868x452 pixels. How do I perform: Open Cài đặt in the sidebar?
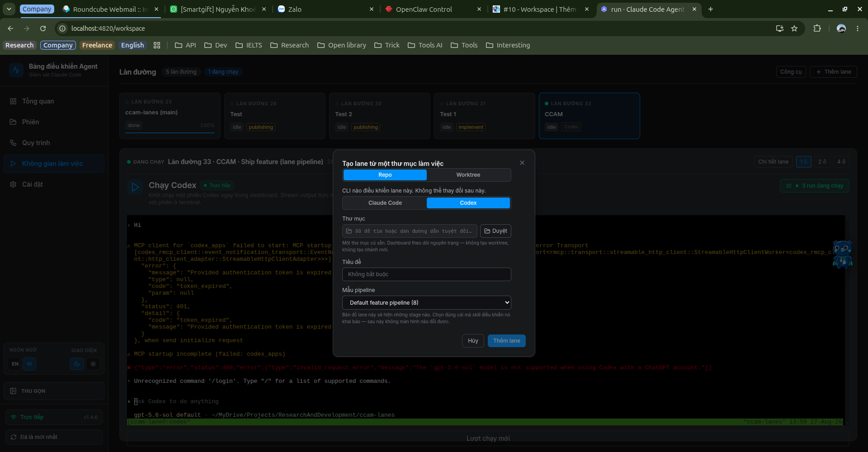pyautogui.click(x=54, y=184)
